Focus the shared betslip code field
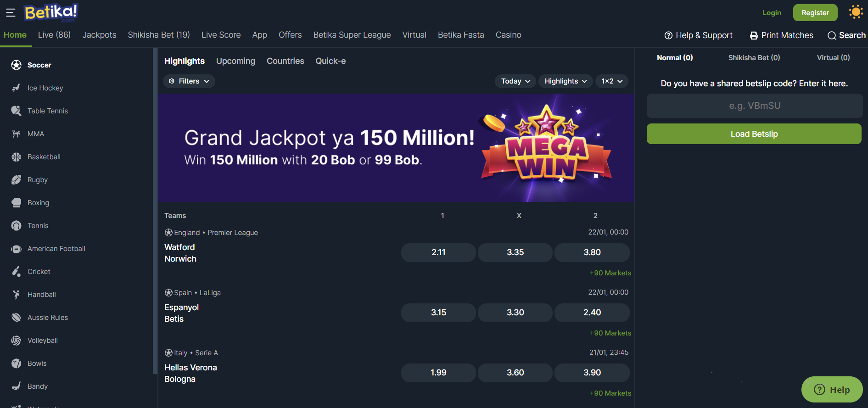Viewport: 868px width, 408px height. pyautogui.click(x=754, y=106)
